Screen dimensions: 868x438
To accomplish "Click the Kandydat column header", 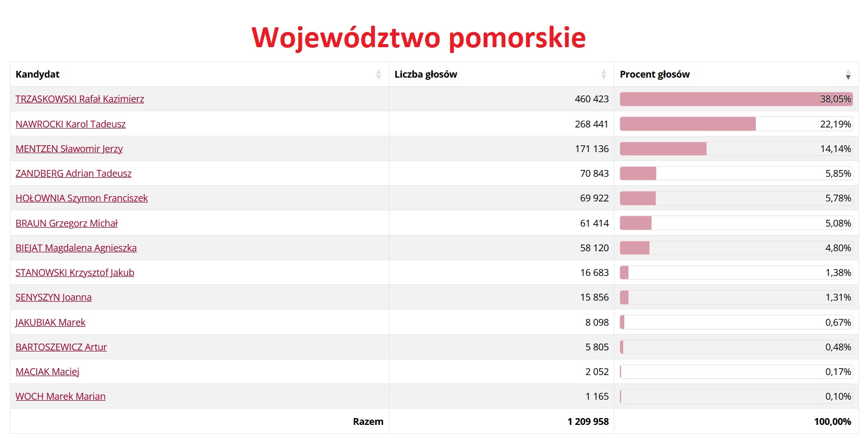I will [x=38, y=74].
